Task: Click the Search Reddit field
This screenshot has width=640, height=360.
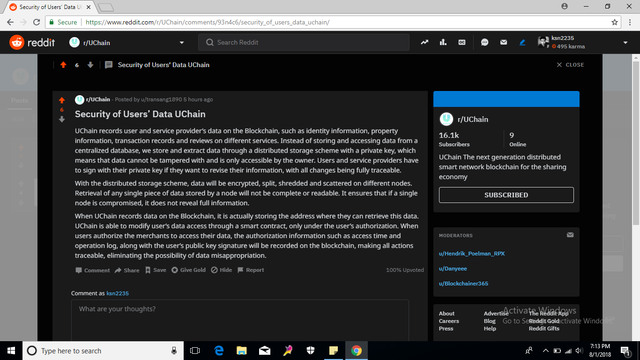Action: tap(304, 42)
